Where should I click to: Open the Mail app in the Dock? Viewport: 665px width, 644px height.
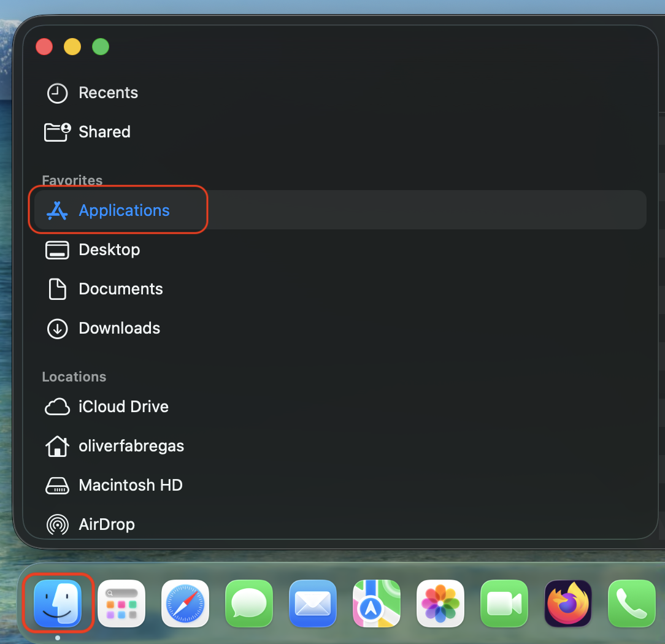click(313, 604)
